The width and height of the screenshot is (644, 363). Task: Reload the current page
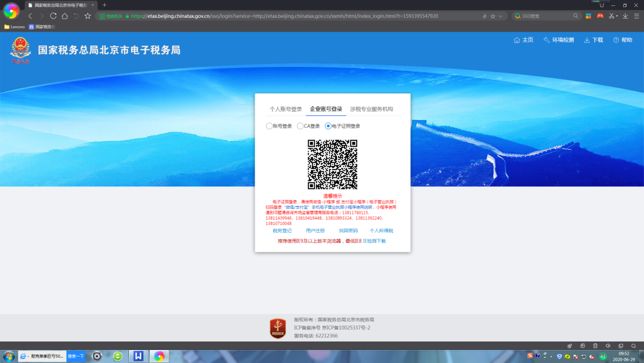tap(53, 16)
